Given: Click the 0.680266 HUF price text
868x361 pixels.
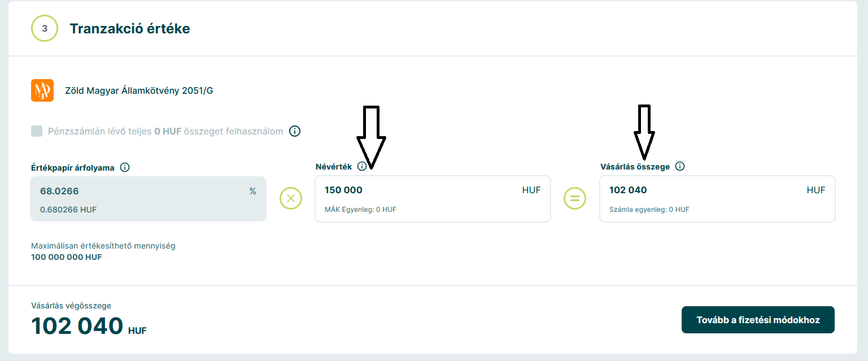Looking at the screenshot, I should point(68,210).
